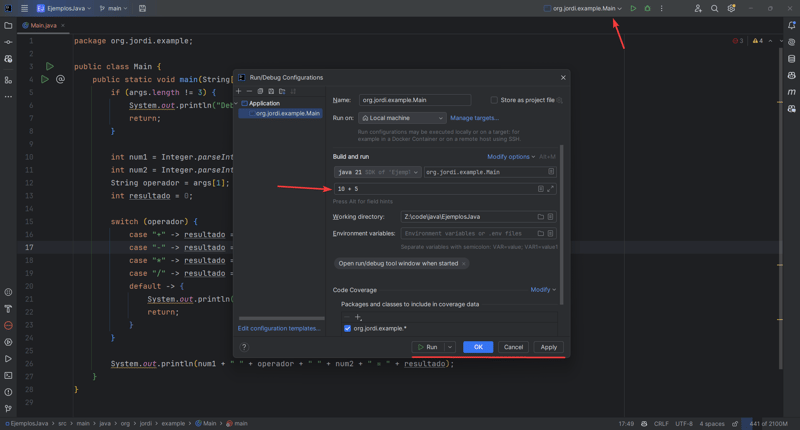Select the Main.java editor tab
Viewport: 800px width, 430px height.
(43, 25)
